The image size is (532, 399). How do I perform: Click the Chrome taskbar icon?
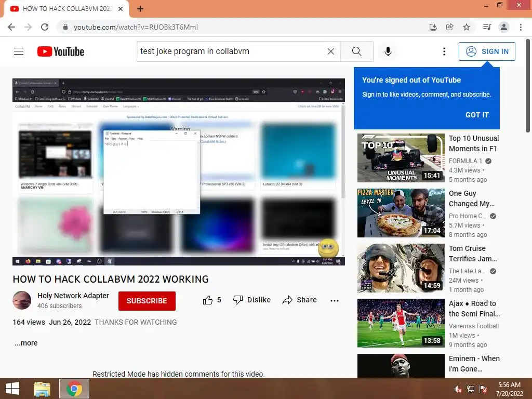pyautogui.click(x=74, y=389)
